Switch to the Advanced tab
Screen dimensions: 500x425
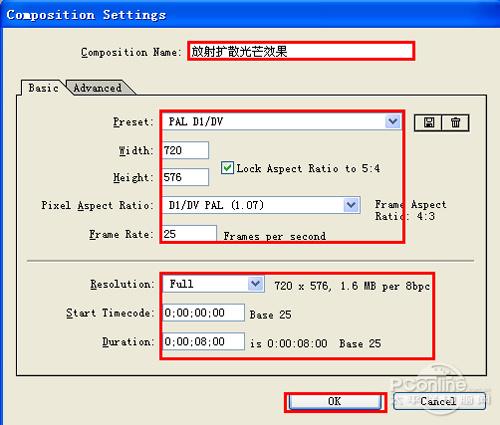click(x=97, y=88)
